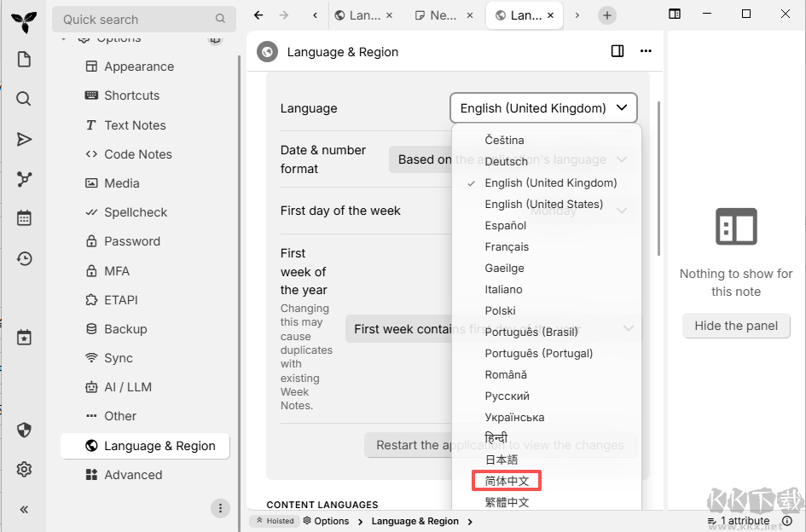Collapse the sidebar with double chevron

(x=24, y=509)
